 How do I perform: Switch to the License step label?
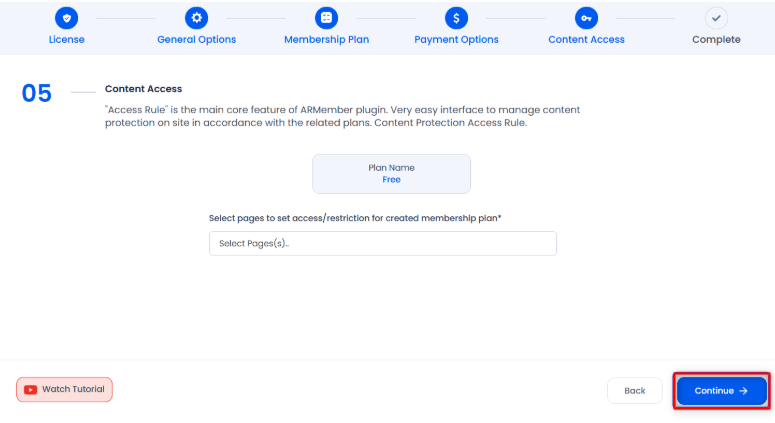pos(66,40)
